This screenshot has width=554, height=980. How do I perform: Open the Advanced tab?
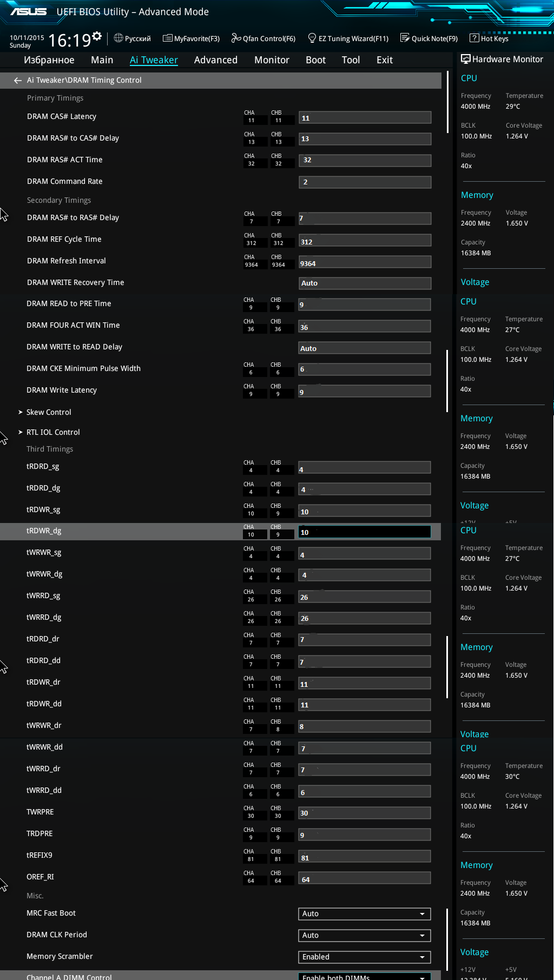[x=216, y=60]
